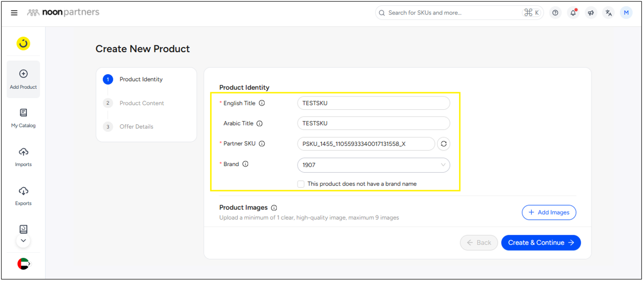Regenerate Partner SKU with the refresh icon

coord(443,144)
